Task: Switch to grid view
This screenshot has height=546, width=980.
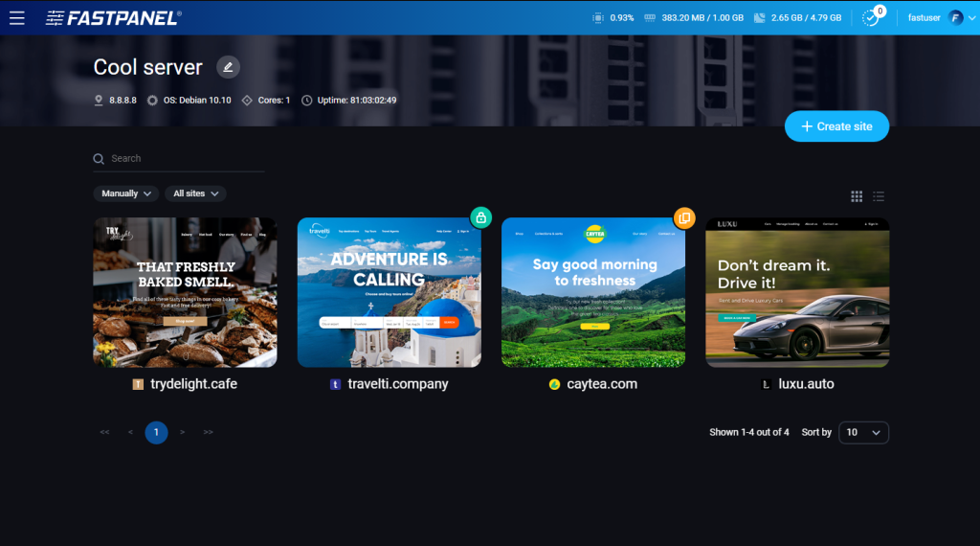Action: pos(857,196)
